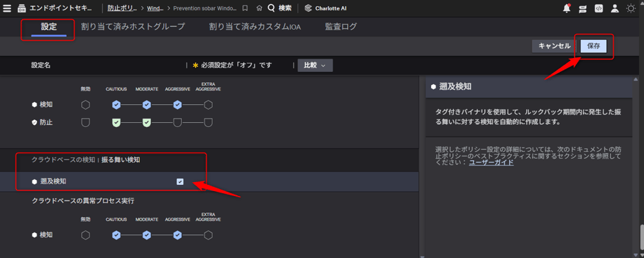The width and height of the screenshot is (644, 258).
Task: Click the Prevention sobar Windo... breadcrumb
Action: pyautogui.click(x=205, y=8)
